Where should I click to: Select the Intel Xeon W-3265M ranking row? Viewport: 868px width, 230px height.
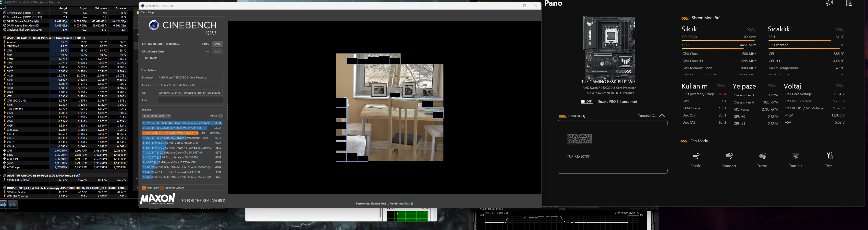coord(182,128)
